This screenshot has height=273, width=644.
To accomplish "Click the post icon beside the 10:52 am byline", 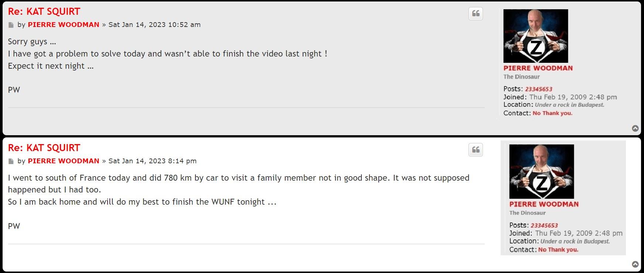I will click(x=11, y=25).
